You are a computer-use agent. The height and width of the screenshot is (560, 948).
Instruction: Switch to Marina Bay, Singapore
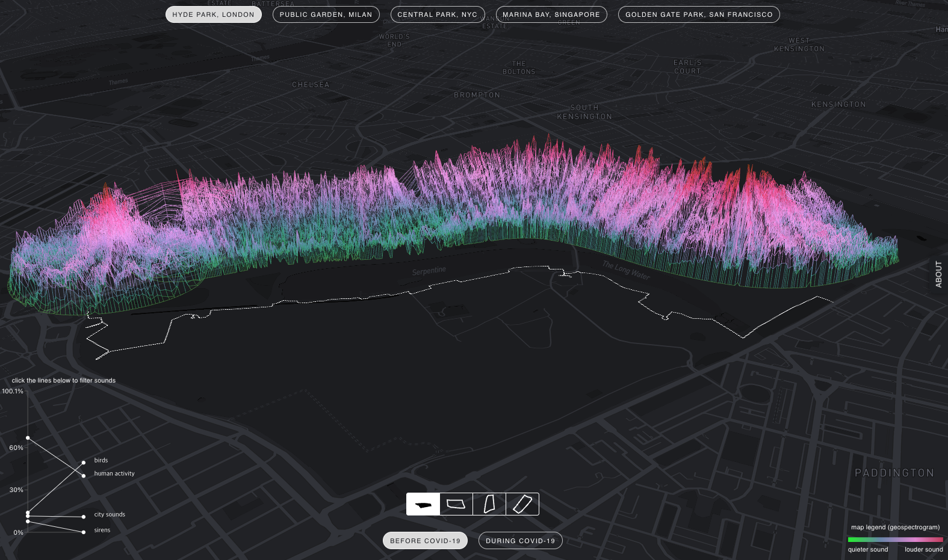coord(551,14)
